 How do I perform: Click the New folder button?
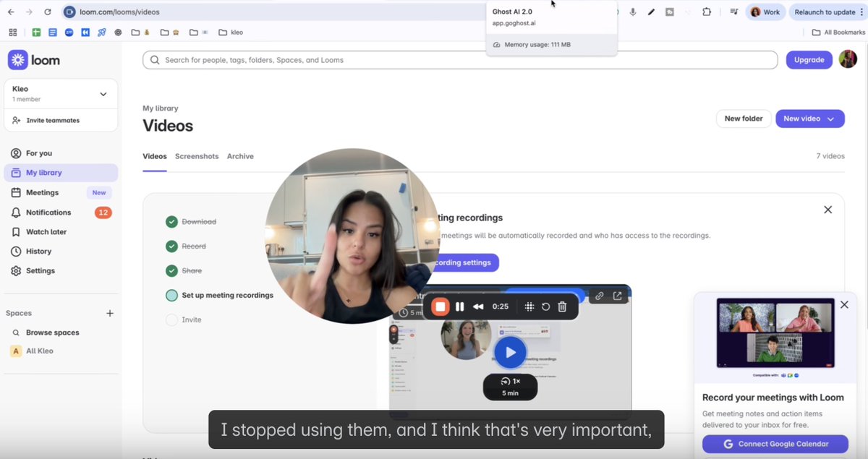point(744,119)
